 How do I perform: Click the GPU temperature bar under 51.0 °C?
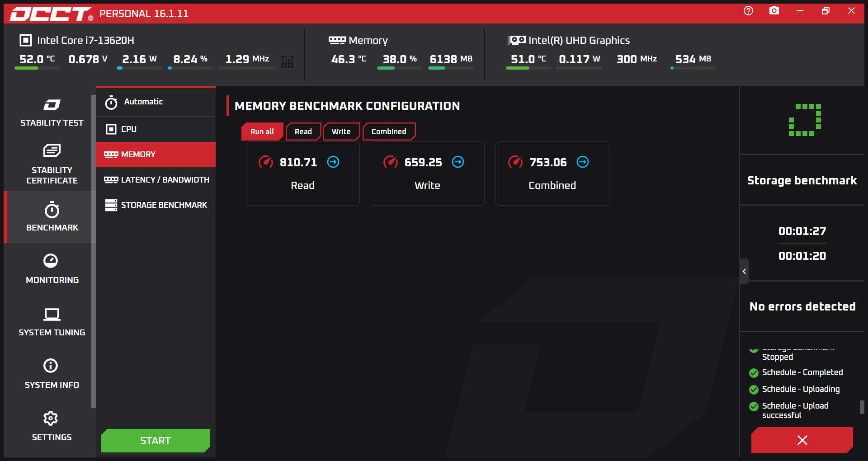[x=528, y=68]
